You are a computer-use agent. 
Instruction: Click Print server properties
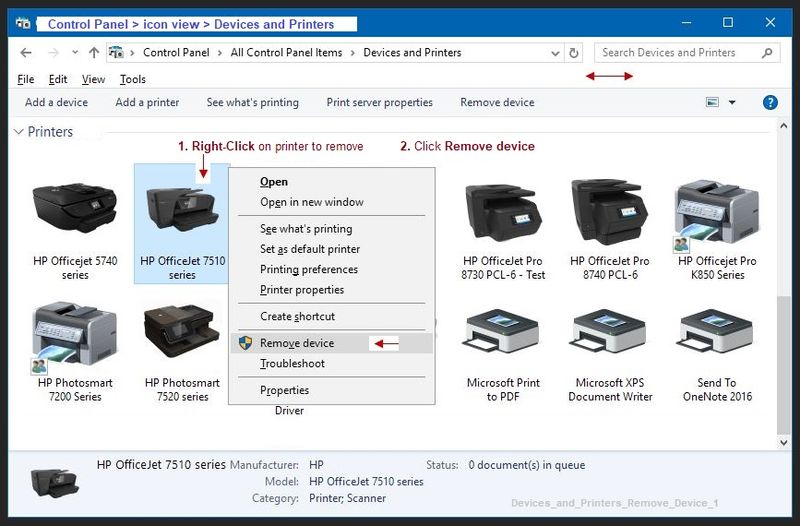pos(380,103)
